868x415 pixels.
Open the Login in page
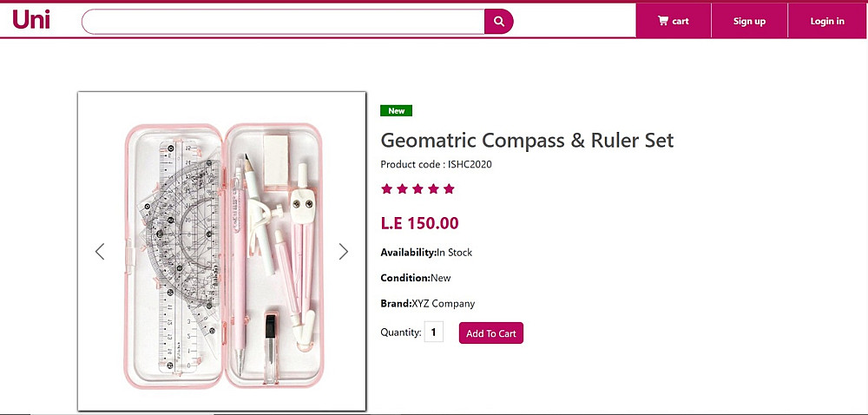click(x=827, y=21)
